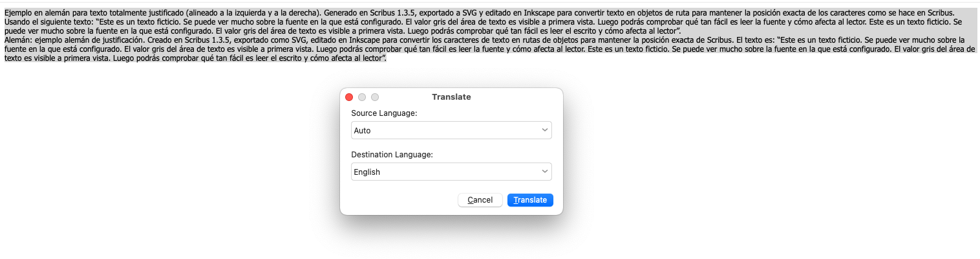Expand the chevron arrow of the Source Language field

(544, 130)
